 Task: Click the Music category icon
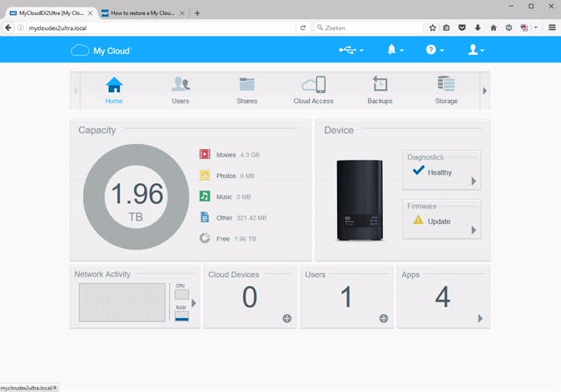(205, 196)
